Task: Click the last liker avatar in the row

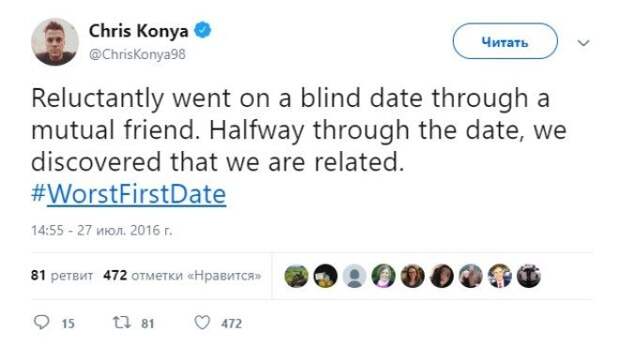Action: (529, 276)
